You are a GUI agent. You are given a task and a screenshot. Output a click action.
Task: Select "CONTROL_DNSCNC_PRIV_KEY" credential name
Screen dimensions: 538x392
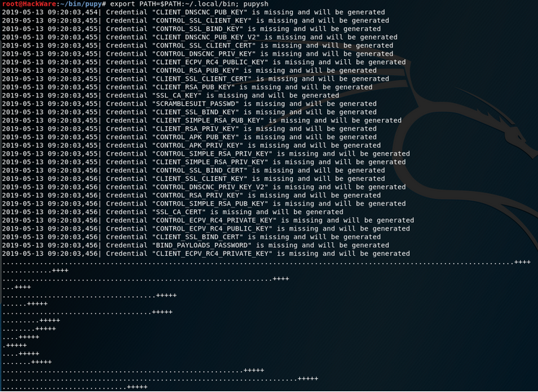(x=204, y=54)
